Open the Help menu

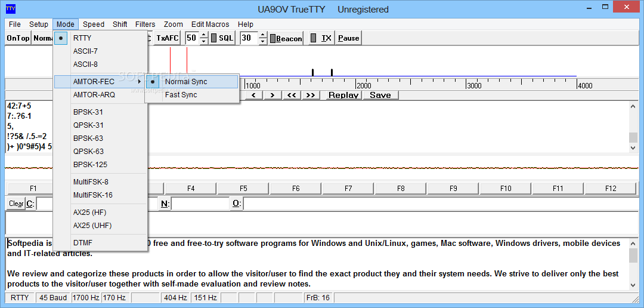pyautogui.click(x=246, y=24)
